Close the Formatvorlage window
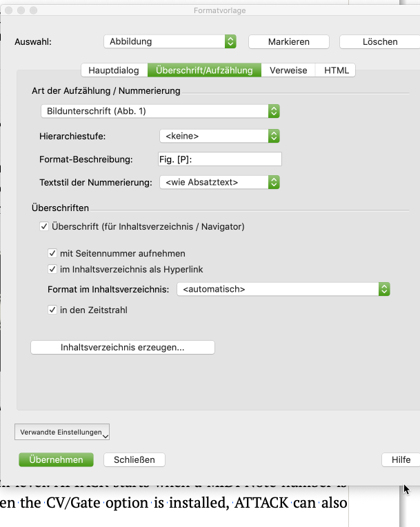The height and width of the screenshot is (527, 420). point(9,10)
